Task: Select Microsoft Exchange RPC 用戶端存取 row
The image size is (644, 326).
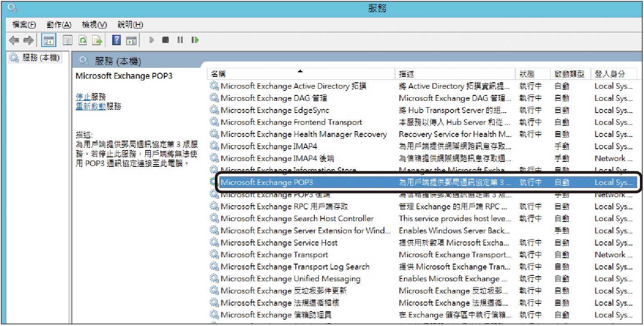Action: [423, 206]
